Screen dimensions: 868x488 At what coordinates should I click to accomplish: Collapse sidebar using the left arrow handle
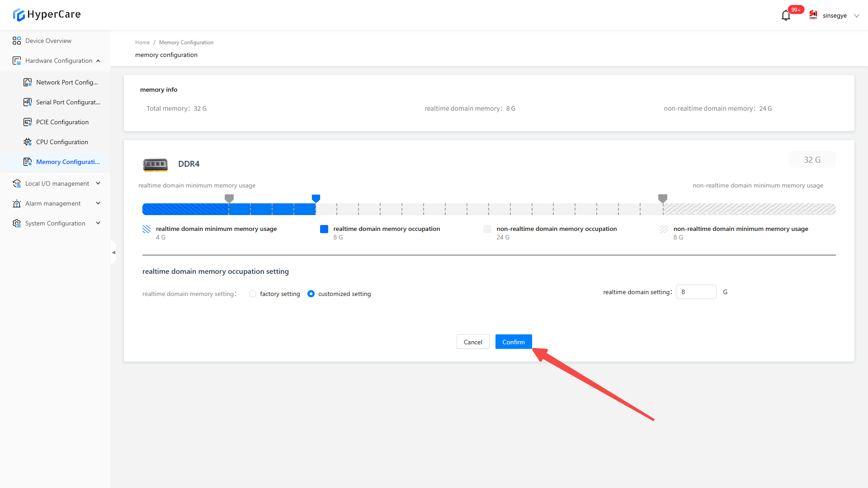[x=113, y=253]
